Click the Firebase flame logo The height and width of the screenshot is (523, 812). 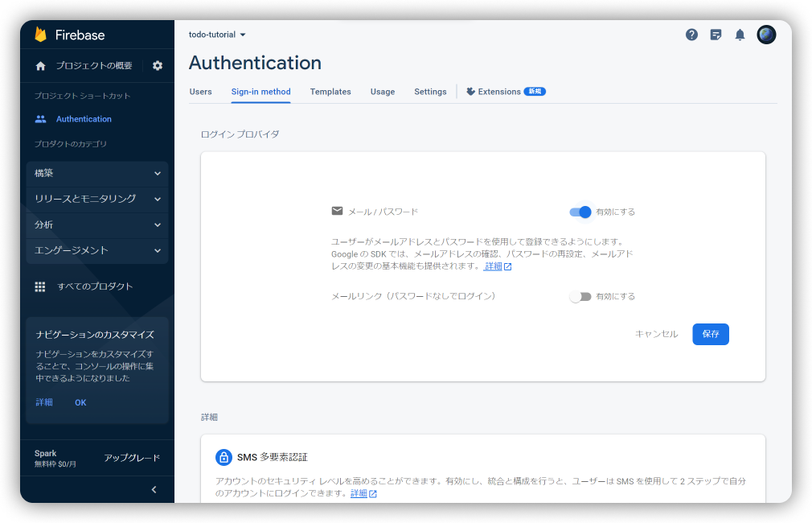[40, 35]
